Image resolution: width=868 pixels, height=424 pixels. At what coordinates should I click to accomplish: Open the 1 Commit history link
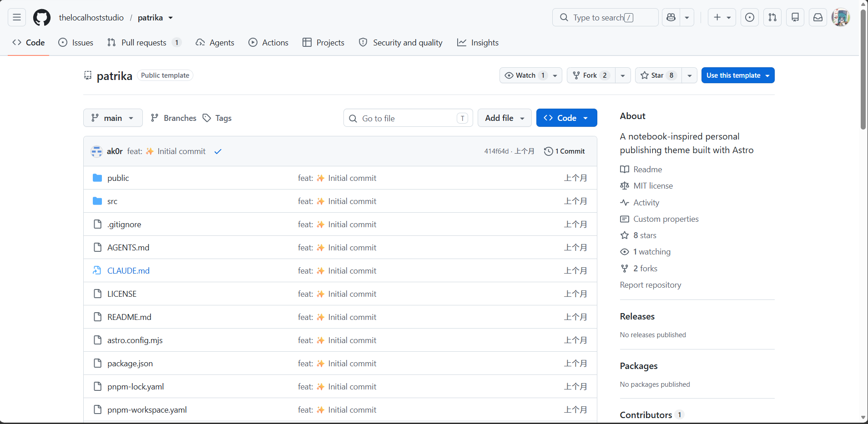(565, 151)
